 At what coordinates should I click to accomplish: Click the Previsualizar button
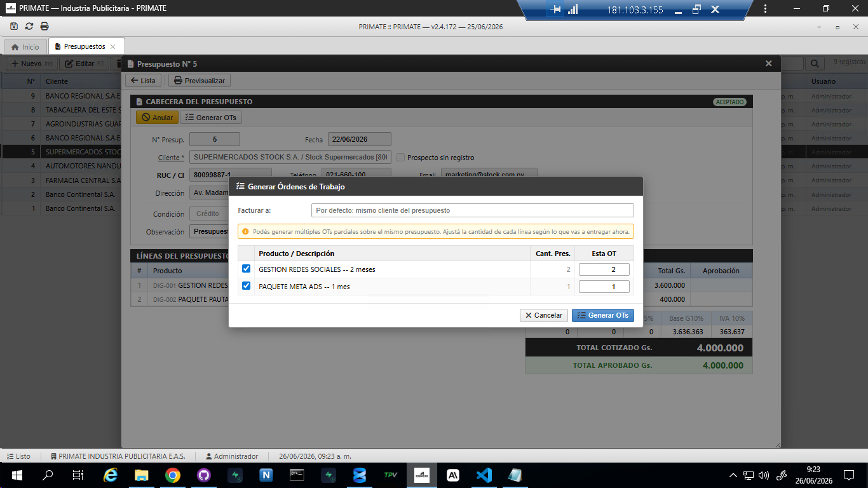[200, 81]
